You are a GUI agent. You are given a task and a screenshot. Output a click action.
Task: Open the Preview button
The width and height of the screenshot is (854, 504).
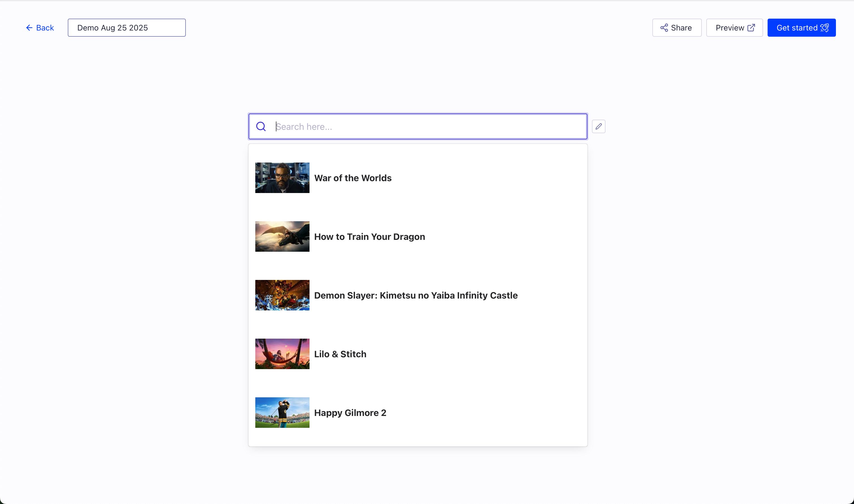[x=734, y=28]
